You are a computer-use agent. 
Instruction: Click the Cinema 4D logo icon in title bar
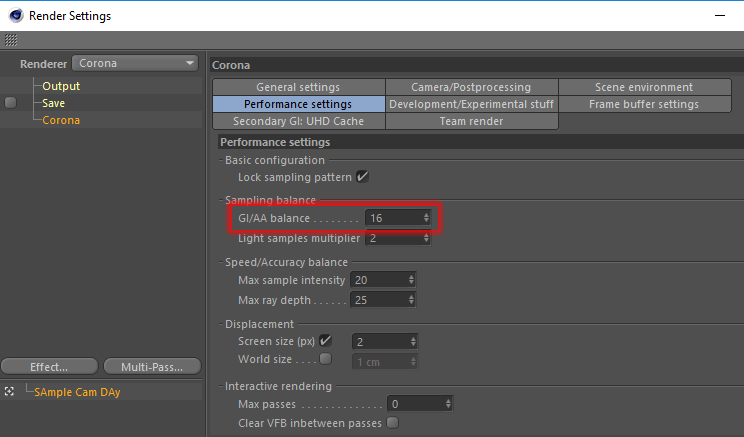[16, 15]
